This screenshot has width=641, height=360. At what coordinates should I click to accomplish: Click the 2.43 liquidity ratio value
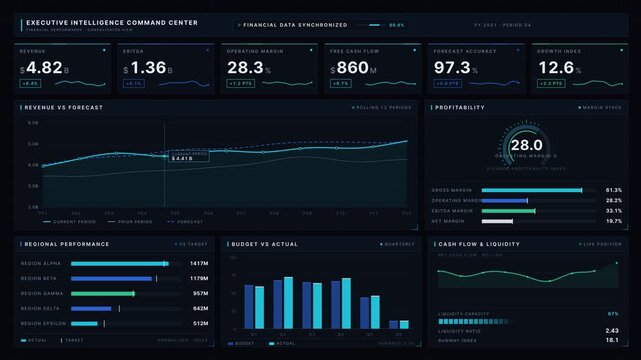point(612,331)
